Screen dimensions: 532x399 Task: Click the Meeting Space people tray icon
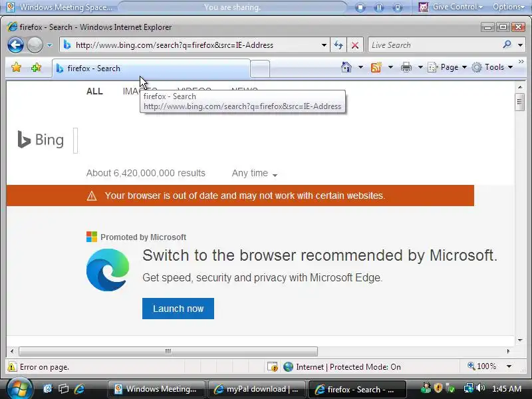tap(426, 388)
